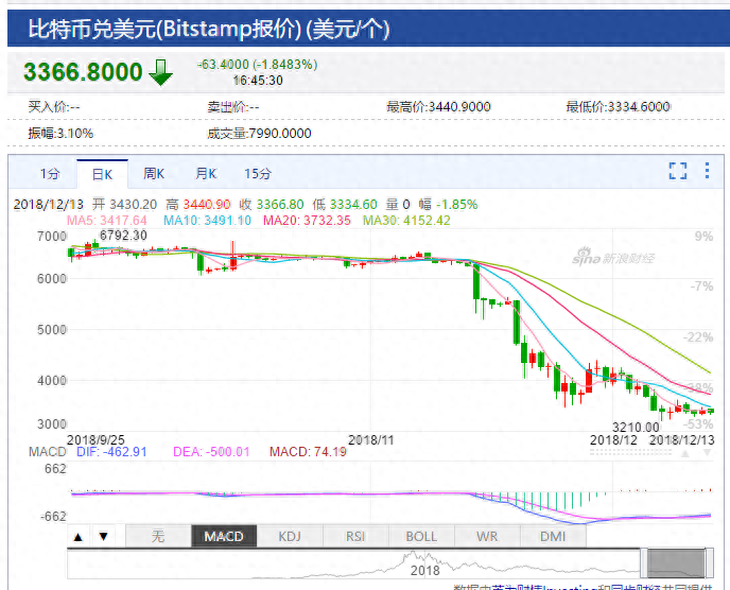Screen dimensions: 730x590
Task: Click the 卖出价:-- field
Action: point(233,107)
